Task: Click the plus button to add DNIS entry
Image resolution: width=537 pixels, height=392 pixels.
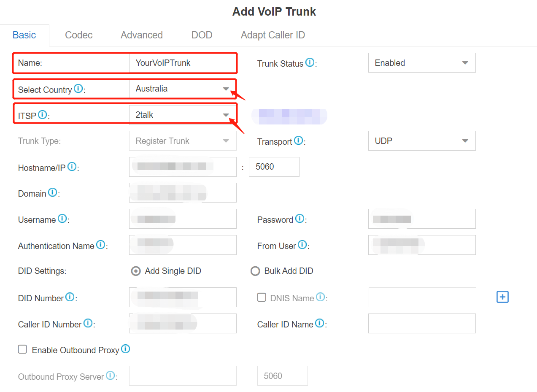Action: (x=502, y=297)
